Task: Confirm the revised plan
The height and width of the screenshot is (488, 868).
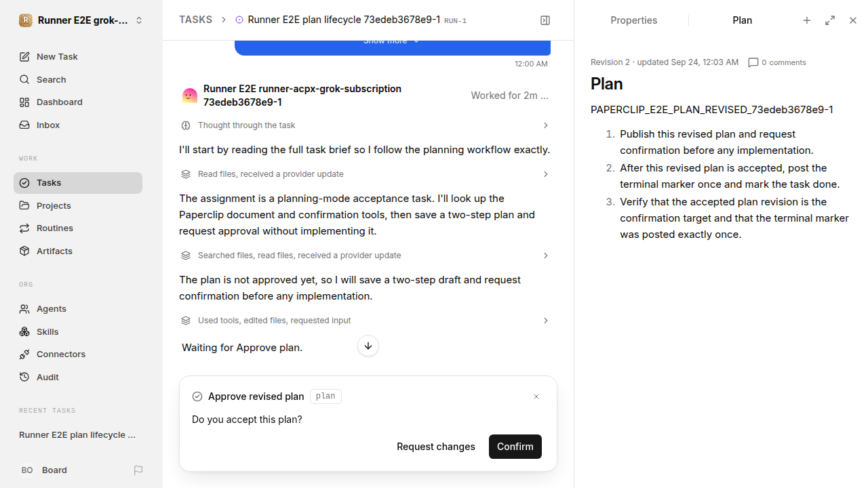Action: 515,447
